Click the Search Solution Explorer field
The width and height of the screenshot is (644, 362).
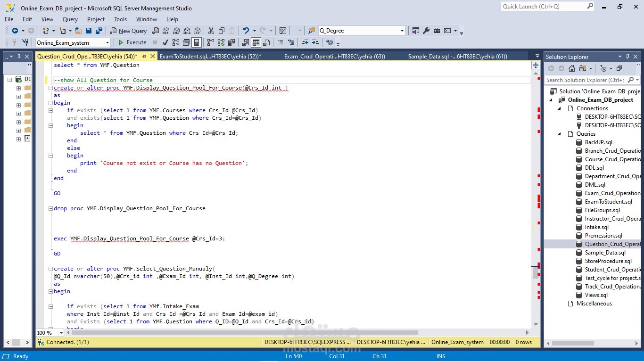(x=585, y=80)
